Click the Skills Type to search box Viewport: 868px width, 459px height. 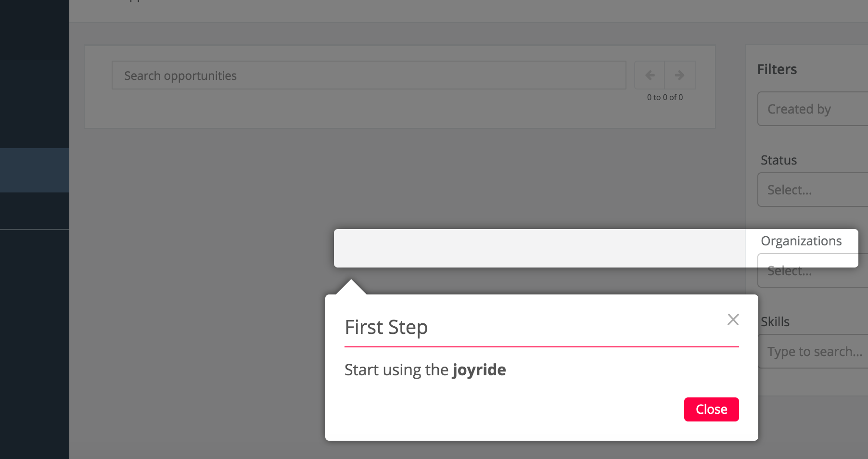point(813,351)
